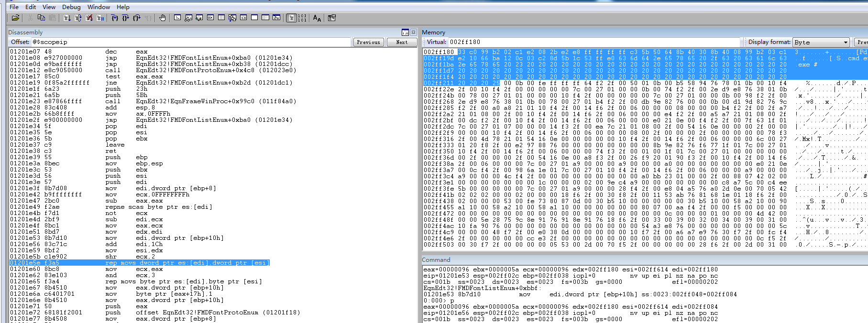Viewport: 868px width, 323px height.
Task: Open the Edit menu
Action: tap(31, 7)
